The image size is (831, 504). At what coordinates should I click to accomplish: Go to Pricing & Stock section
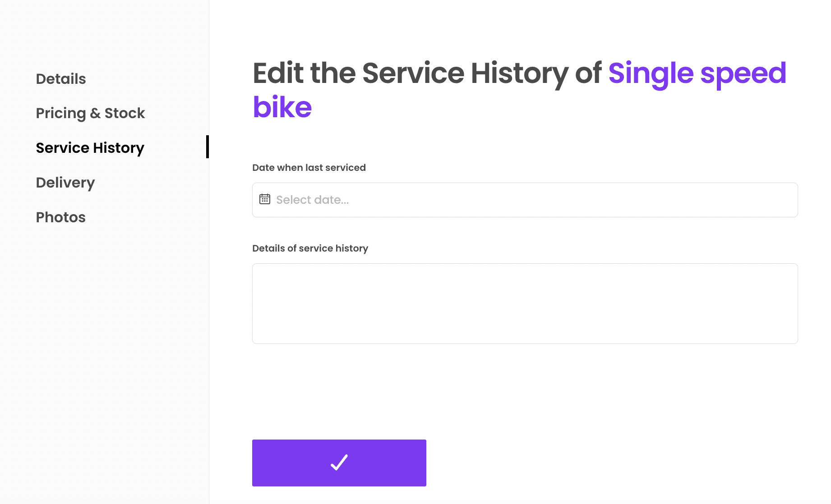pyautogui.click(x=90, y=113)
